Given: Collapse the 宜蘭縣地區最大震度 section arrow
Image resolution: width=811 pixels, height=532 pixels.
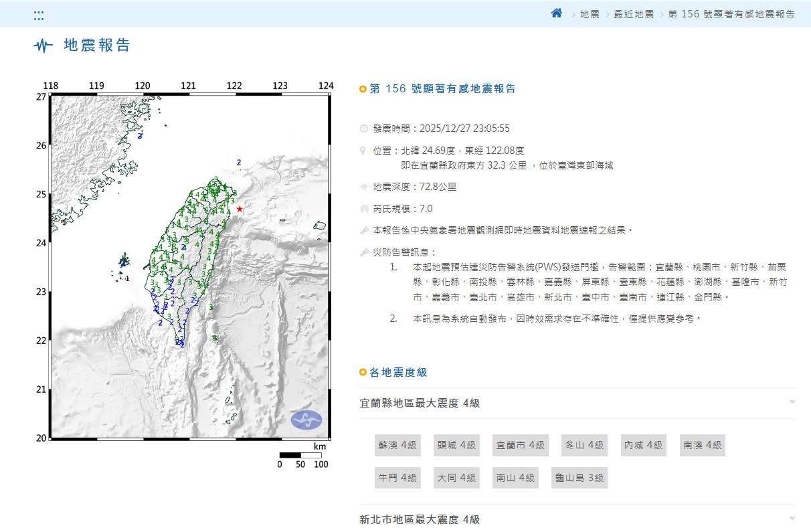Looking at the screenshot, I should 792,402.
